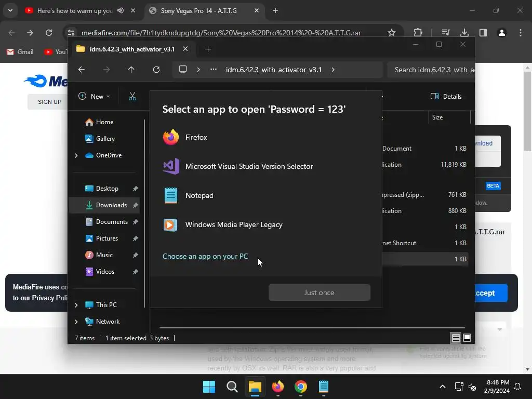
Task: Expand chevron after idm.6.42.3_with_activator_v3.1 breadcrumb
Action: 333,70
